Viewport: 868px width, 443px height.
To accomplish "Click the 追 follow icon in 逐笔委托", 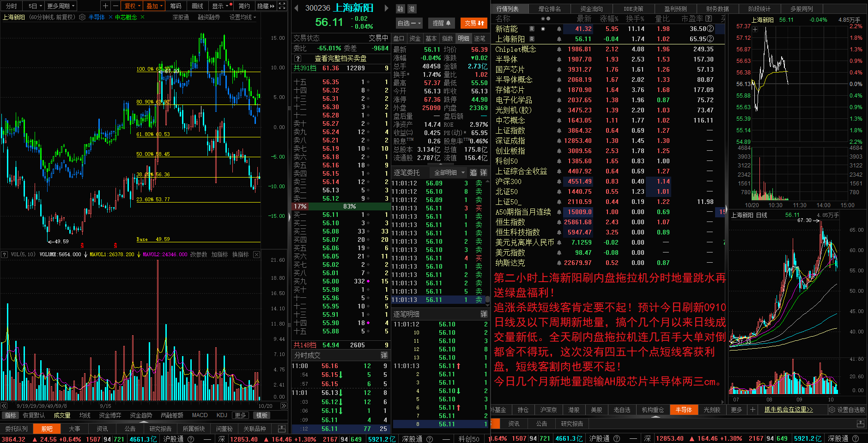I will pyautogui.click(x=473, y=172).
